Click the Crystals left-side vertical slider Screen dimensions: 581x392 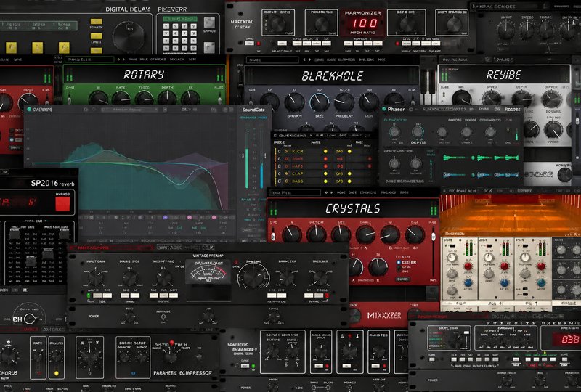pos(274,237)
